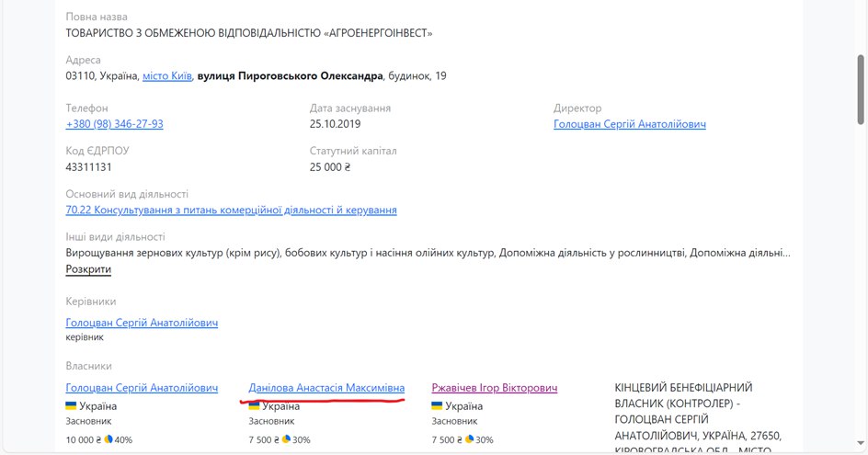Click the scrollbar down arrow
Image resolution: width=868 pixels, height=455 pixels.
[x=861, y=443]
